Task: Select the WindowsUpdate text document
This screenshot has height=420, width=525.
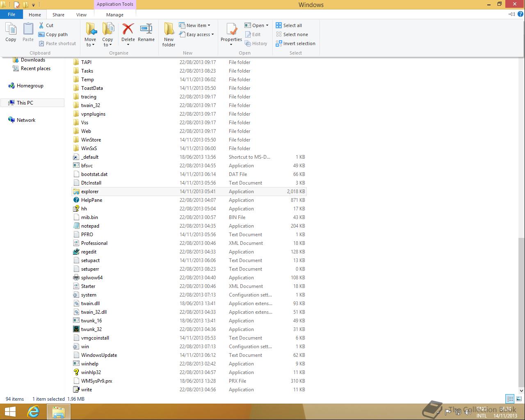Action: 99,355
